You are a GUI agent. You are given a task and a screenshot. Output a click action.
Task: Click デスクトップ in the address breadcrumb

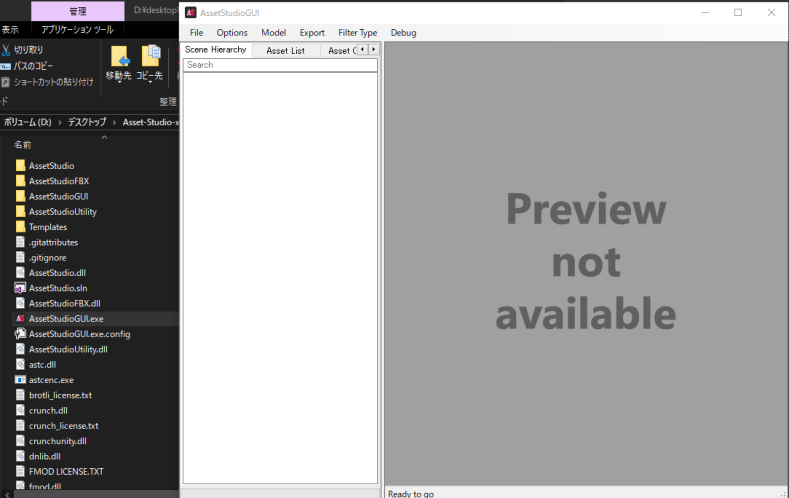(87, 122)
